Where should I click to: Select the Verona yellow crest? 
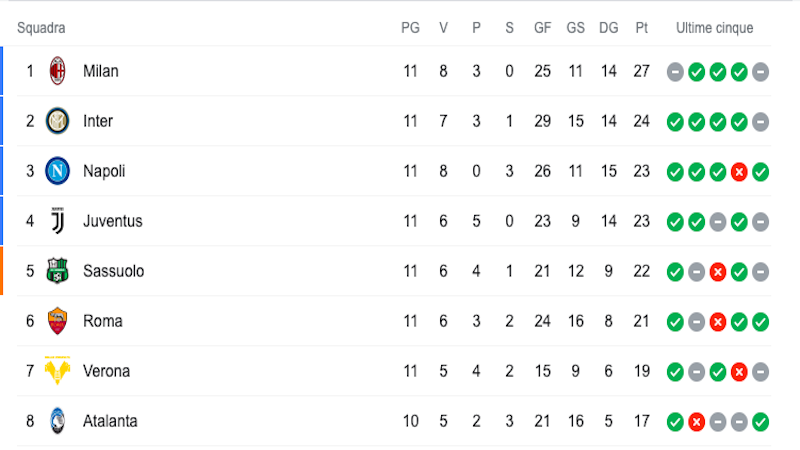pyautogui.click(x=57, y=370)
